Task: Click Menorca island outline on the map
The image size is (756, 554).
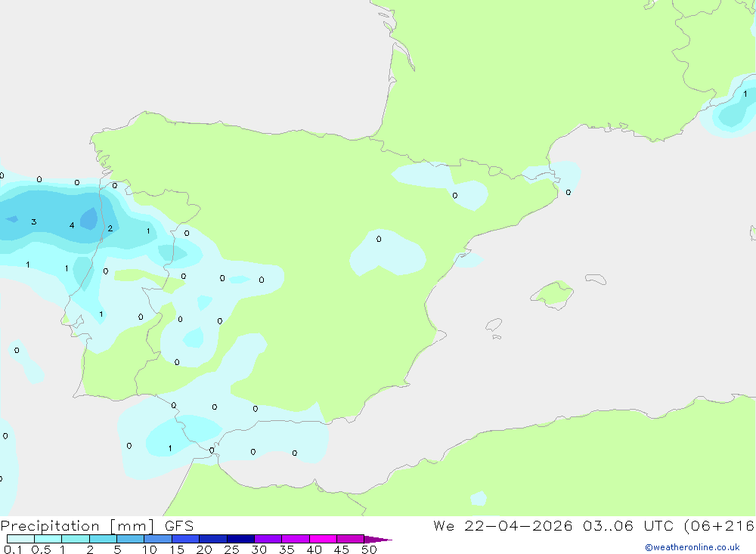Action: click(x=596, y=279)
